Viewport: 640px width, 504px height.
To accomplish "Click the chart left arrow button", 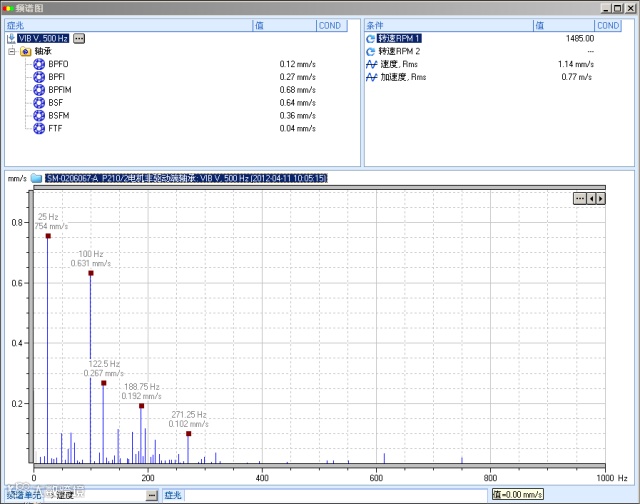I will click(591, 198).
